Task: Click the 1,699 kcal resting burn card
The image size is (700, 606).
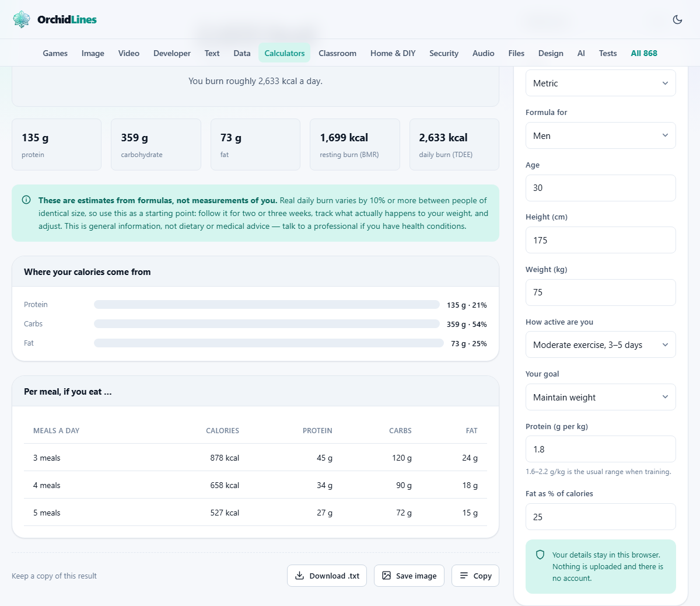Action: (355, 145)
